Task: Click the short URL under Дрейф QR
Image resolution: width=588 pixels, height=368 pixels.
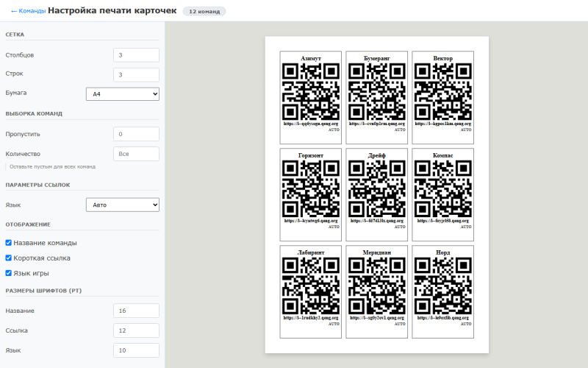Action: coord(377,221)
